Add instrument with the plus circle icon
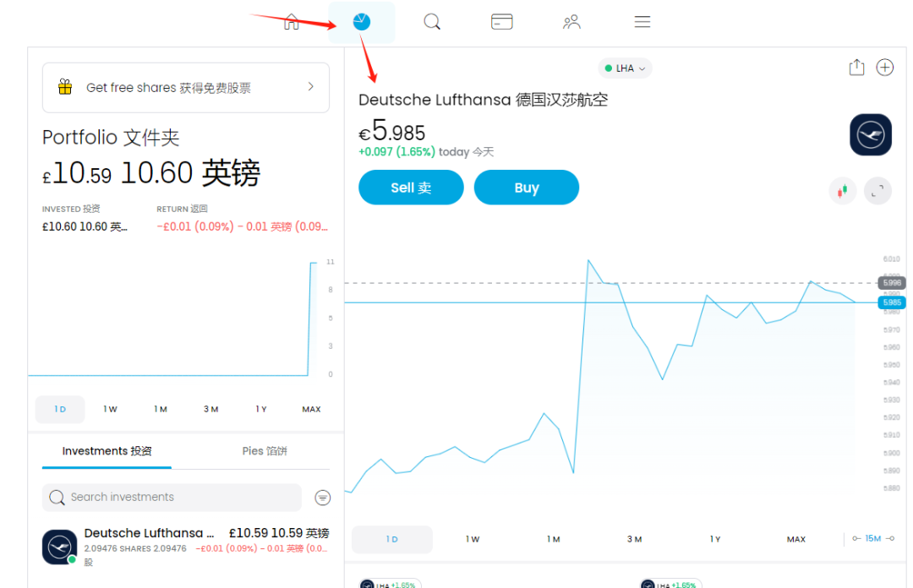 (x=885, y=68)
